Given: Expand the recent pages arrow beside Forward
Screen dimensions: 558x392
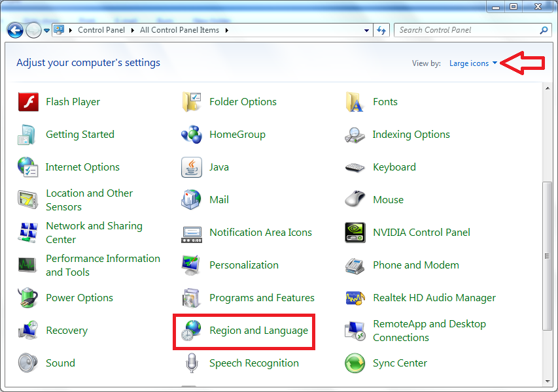Looking at the screenshot, I should (x=46, y=30).
